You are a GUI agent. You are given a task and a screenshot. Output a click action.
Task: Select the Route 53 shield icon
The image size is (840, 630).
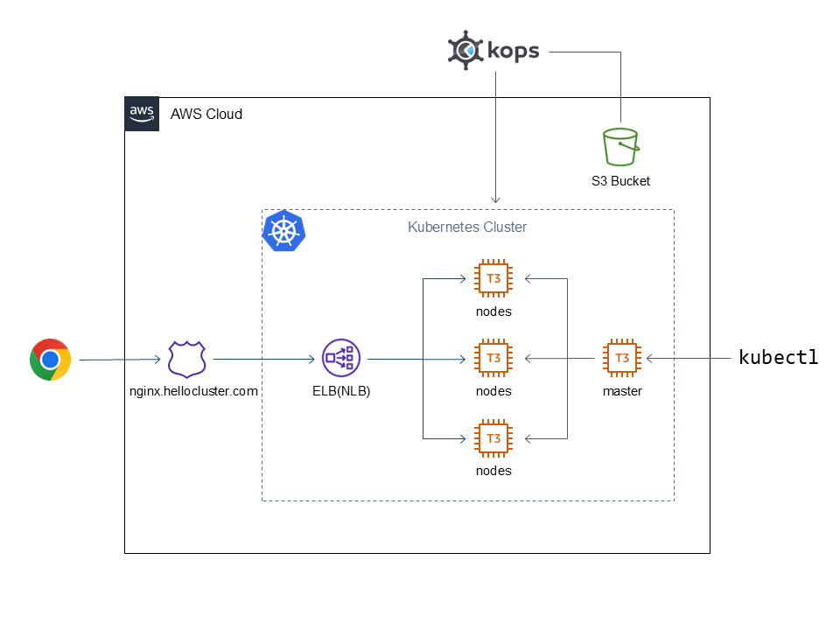point(185,359)
